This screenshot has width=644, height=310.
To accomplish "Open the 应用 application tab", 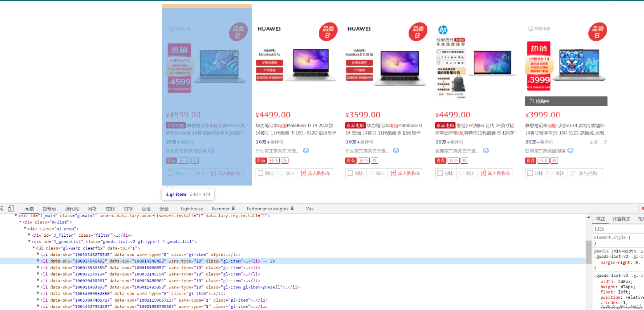I will point(146,209).
